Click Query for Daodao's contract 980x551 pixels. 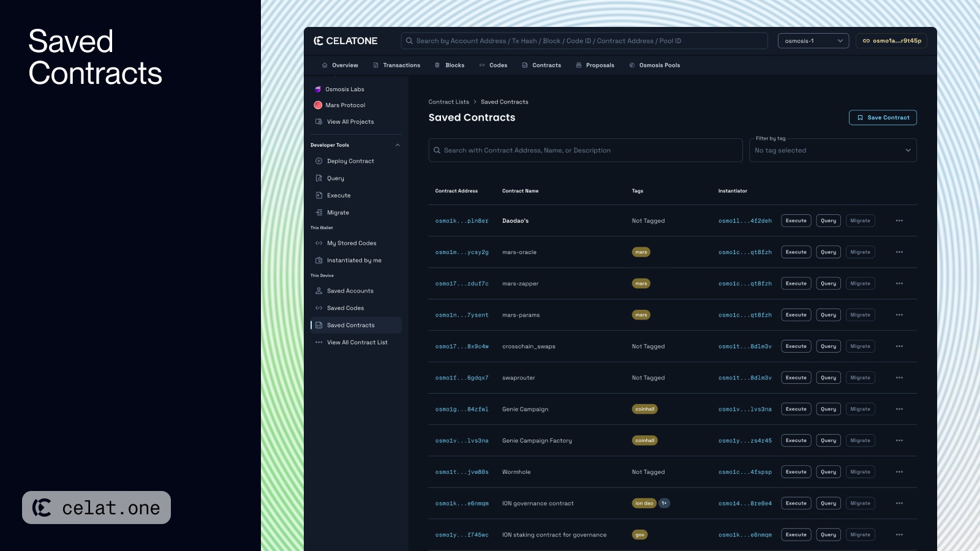[x=829, y=220]
